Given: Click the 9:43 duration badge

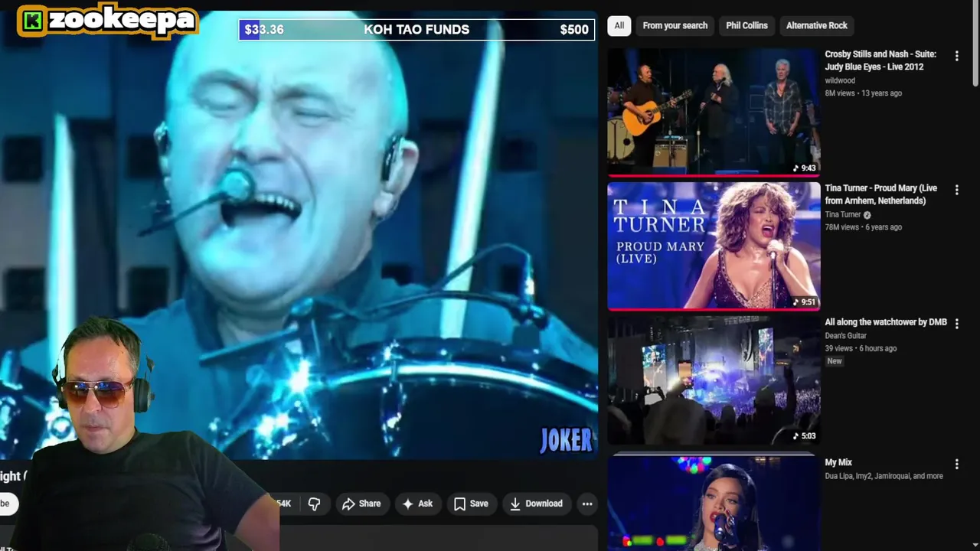Looking at the screenshot, I should coord(805,168).
